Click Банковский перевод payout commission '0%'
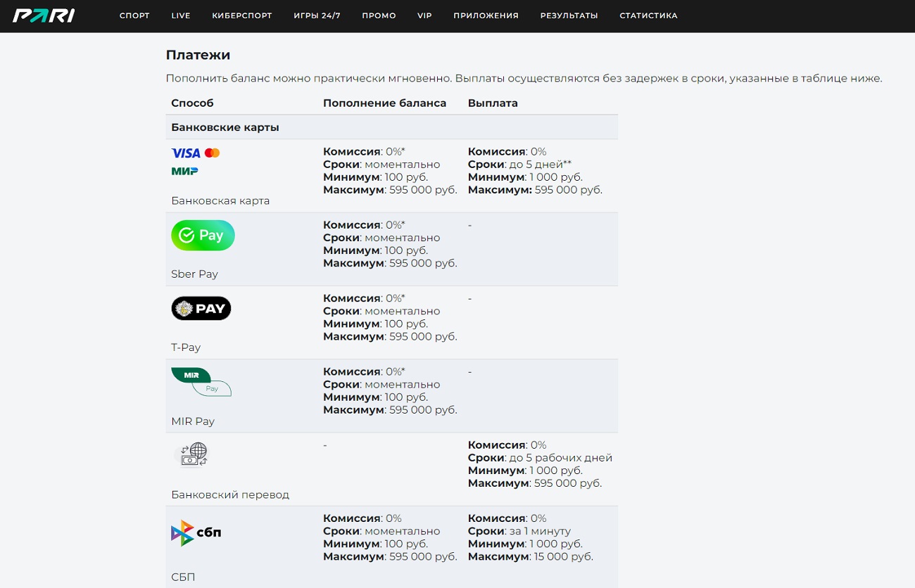 click(538, 445)
